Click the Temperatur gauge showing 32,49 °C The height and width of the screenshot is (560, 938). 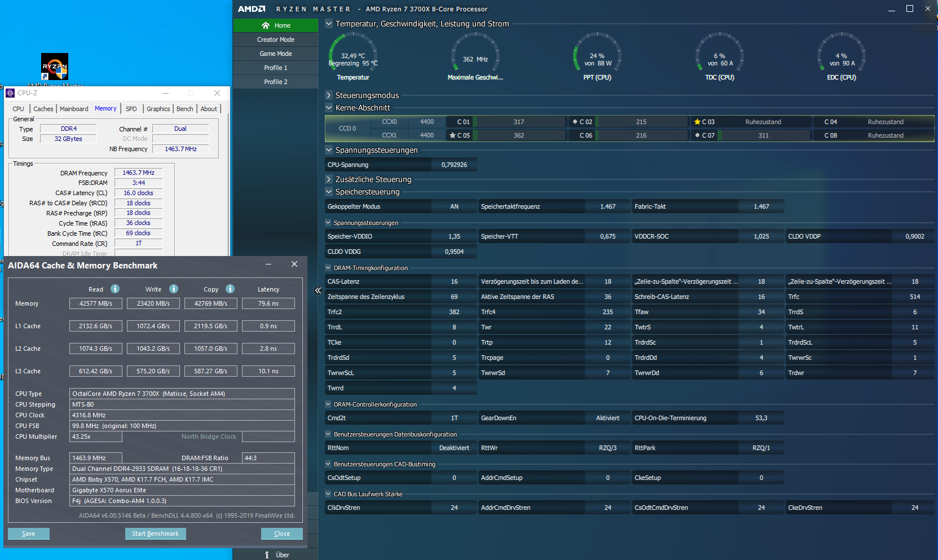353,57
